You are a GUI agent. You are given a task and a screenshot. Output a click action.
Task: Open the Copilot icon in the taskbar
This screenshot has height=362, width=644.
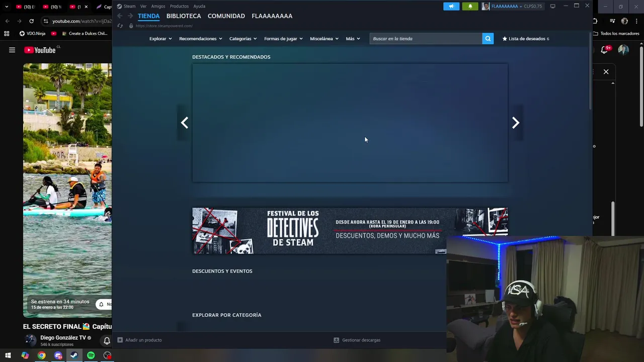coord(25,355)
